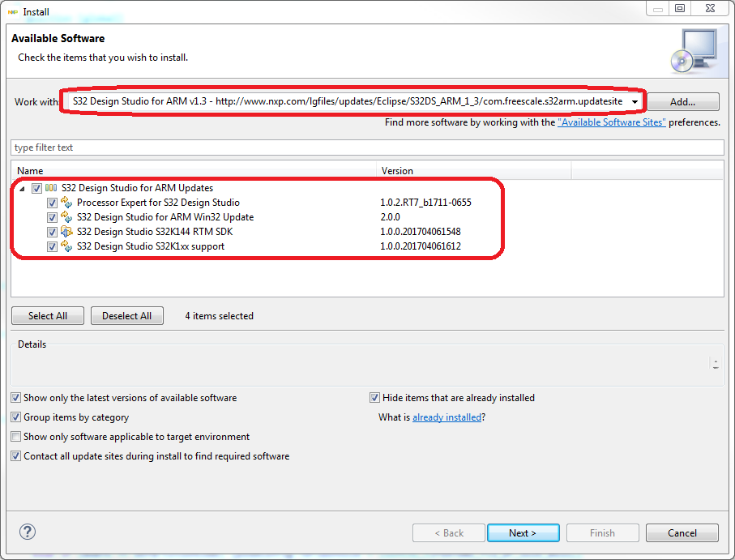Uncheck Processor Expert for S32 Design Studio

[52, 203]
